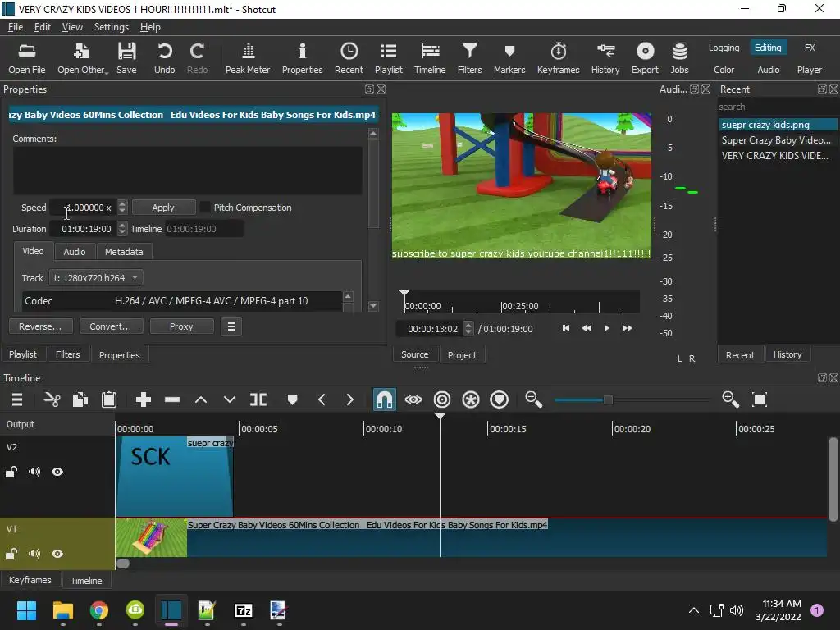Toggle timeline snapping magnet
This screenshot has height=630, width=840.
(384, 399)
